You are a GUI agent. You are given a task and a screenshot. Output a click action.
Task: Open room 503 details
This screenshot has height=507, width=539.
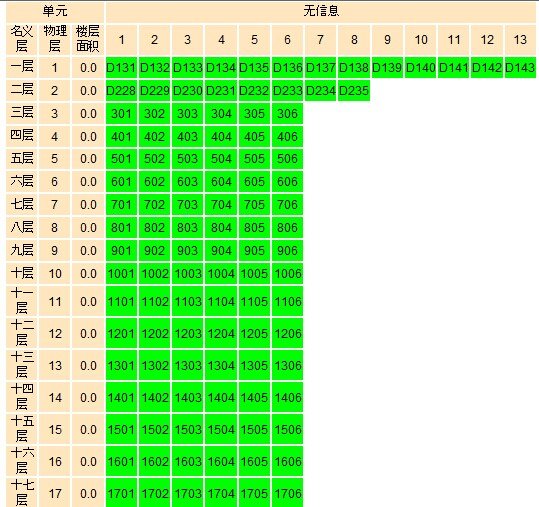click(187, 159)
